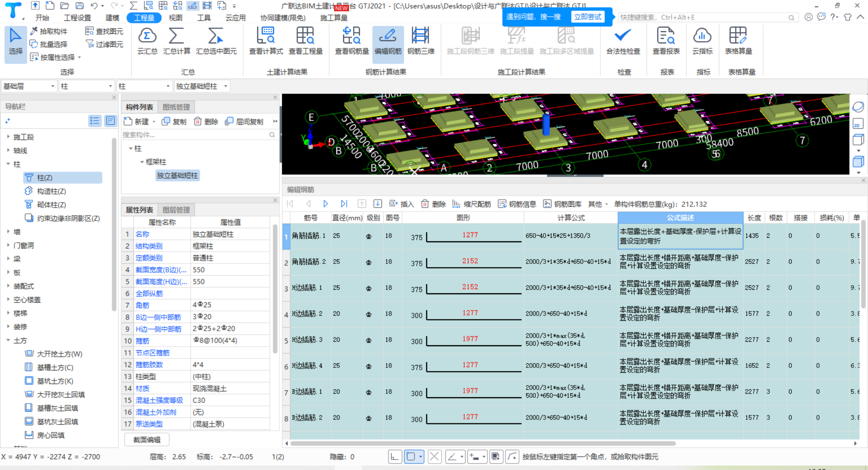Select rebar row 角筋插筋.2
The height and width of the screenshot is (470, 868).
coord(309,262)
